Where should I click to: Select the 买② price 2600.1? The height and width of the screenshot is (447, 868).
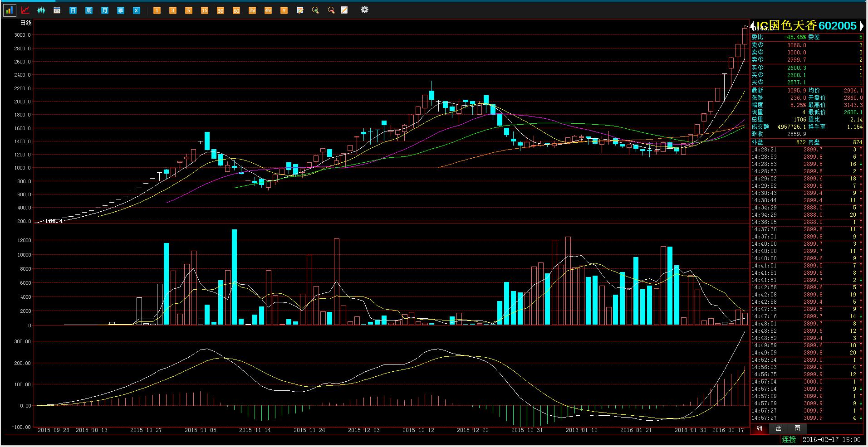(x=797, y=75)
